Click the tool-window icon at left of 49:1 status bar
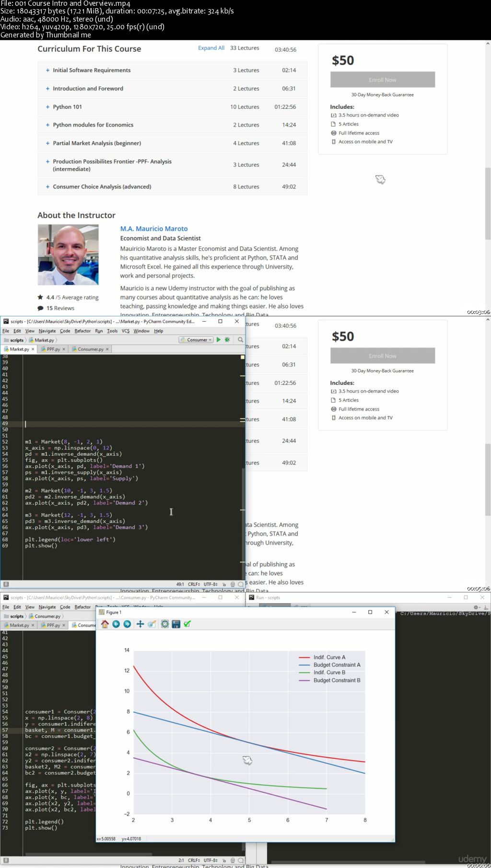Screen dimensions: 491x868 6,584
